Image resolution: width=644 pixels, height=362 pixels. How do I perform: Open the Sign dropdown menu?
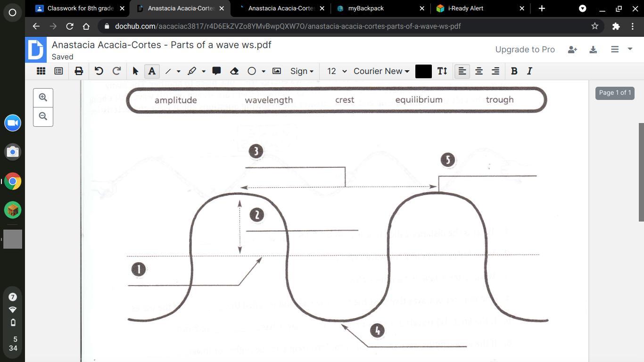pos(302,71)
